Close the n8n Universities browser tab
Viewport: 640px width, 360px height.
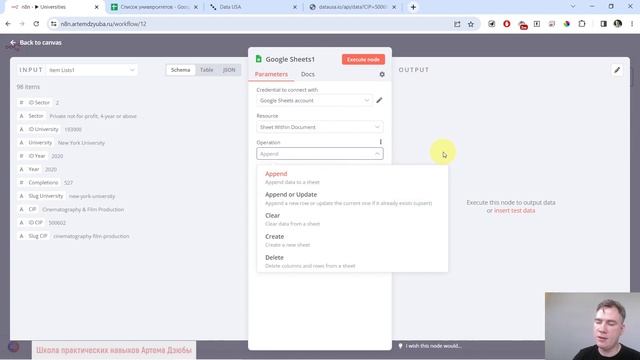[97, 7]
